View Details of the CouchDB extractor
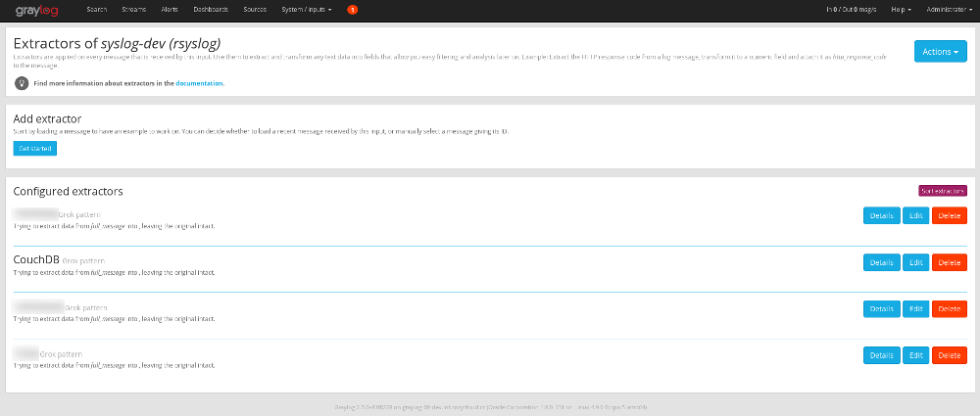Screen dimensions: 980x416 click(x=881, y=262)
